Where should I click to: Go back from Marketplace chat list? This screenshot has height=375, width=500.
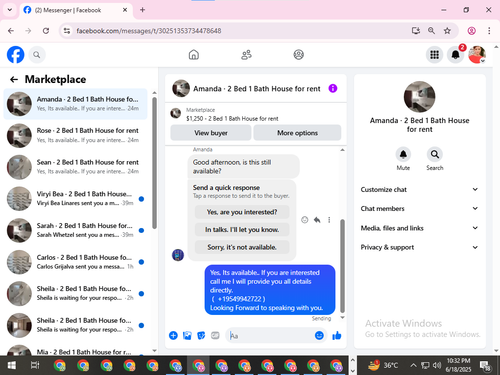click(14, 79)
